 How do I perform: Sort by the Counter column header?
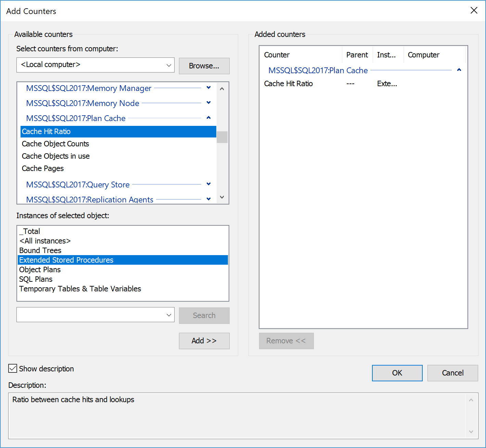click(x=301, y=55)
